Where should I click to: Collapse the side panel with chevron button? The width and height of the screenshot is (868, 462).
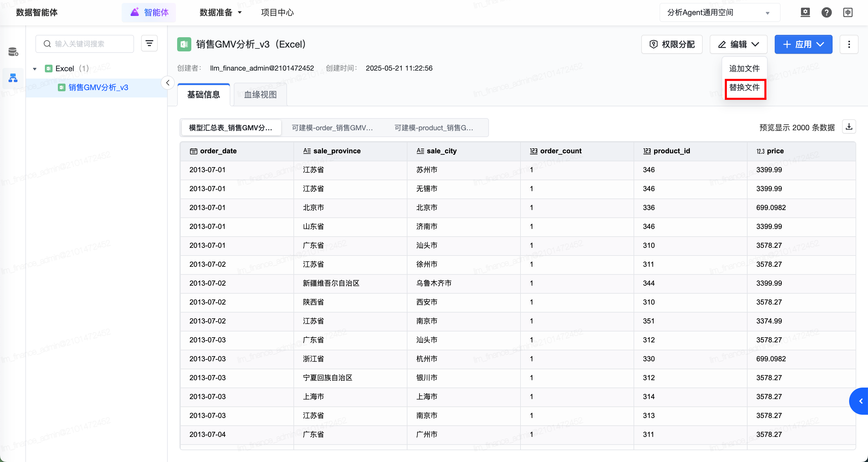167,83
